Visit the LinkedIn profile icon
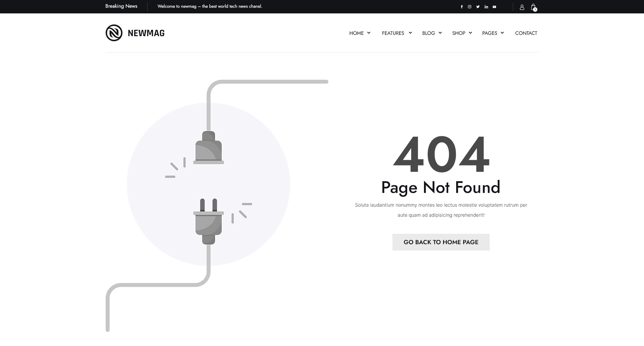Image resolution: width=644 pixels, height=346 pixels. click(x=486, y=7)
